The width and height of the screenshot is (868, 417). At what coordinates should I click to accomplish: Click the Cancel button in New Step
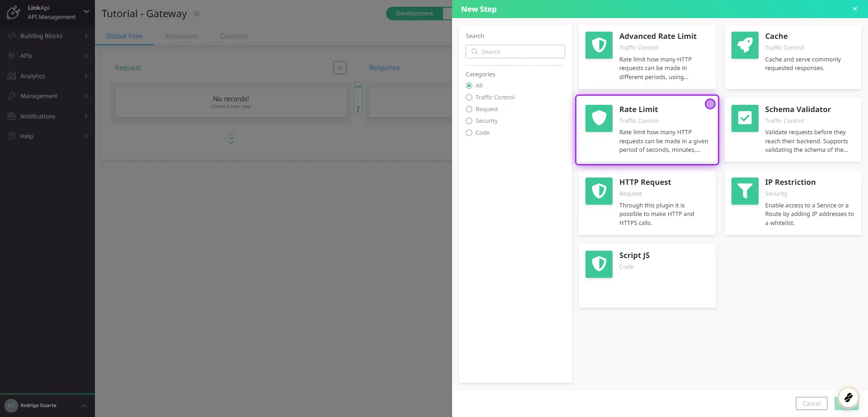811,403
